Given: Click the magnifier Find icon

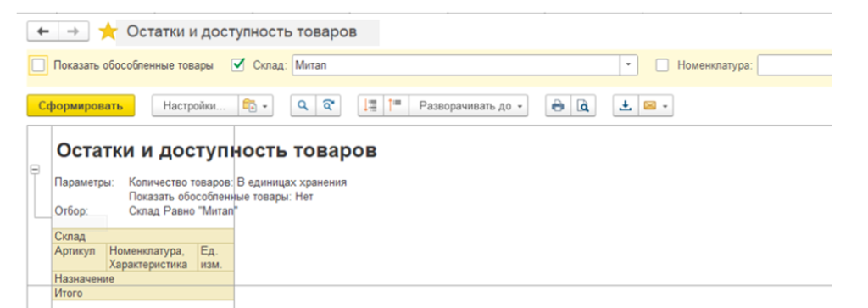Looking at the screenshot, I should click(303, 105).
